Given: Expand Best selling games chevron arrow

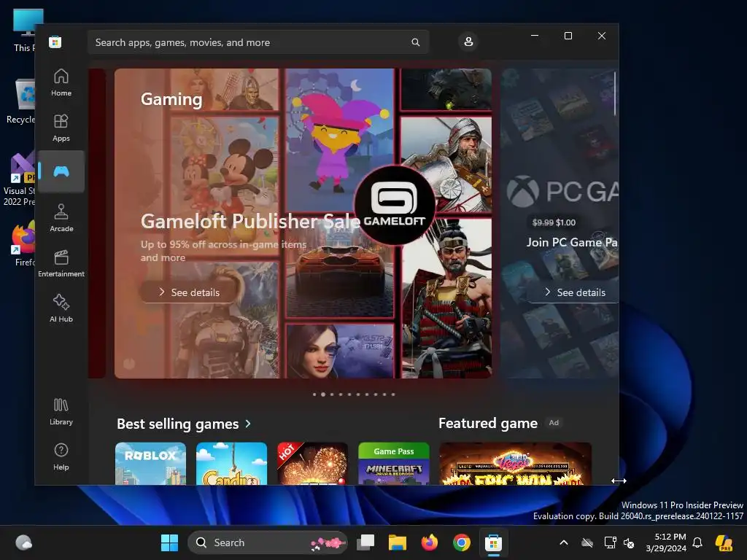Looking at the screenshot, I should 248,424.
